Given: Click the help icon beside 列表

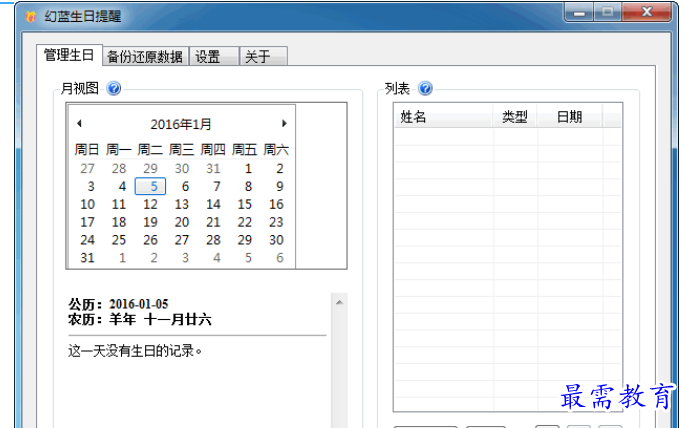Looking at the screenshot, I should click(425, 89).
